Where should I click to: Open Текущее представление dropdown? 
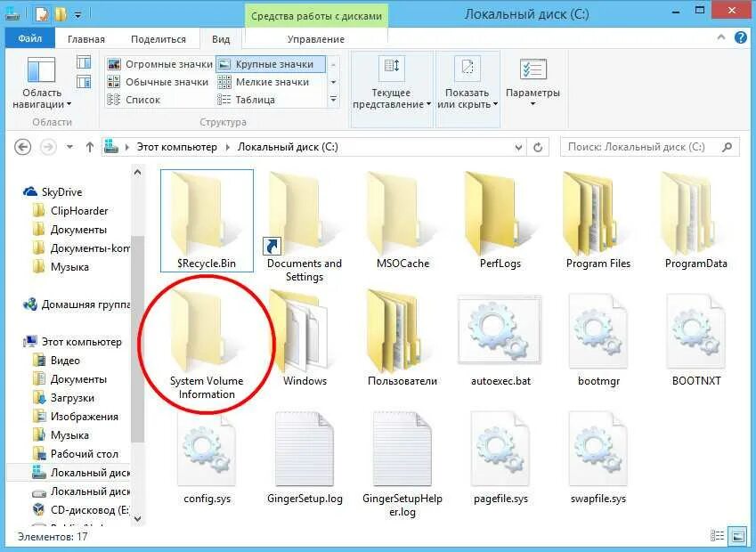point(391,85)
